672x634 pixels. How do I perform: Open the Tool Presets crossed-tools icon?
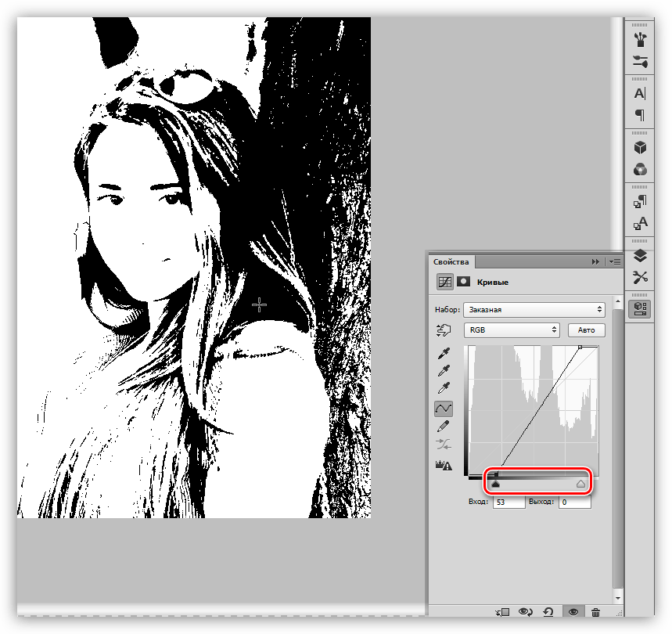pos(640,277)
